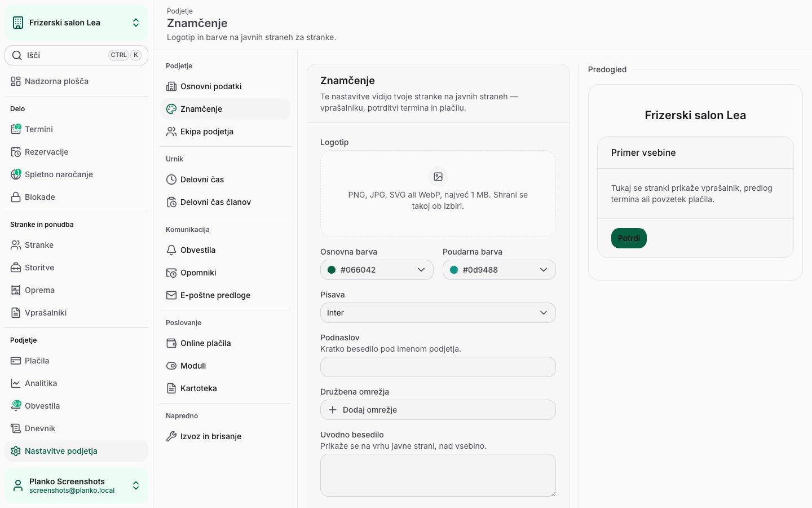The image size is (812, 508).
Task: Click the Termini calendar icon
Action: coord(16,129)
